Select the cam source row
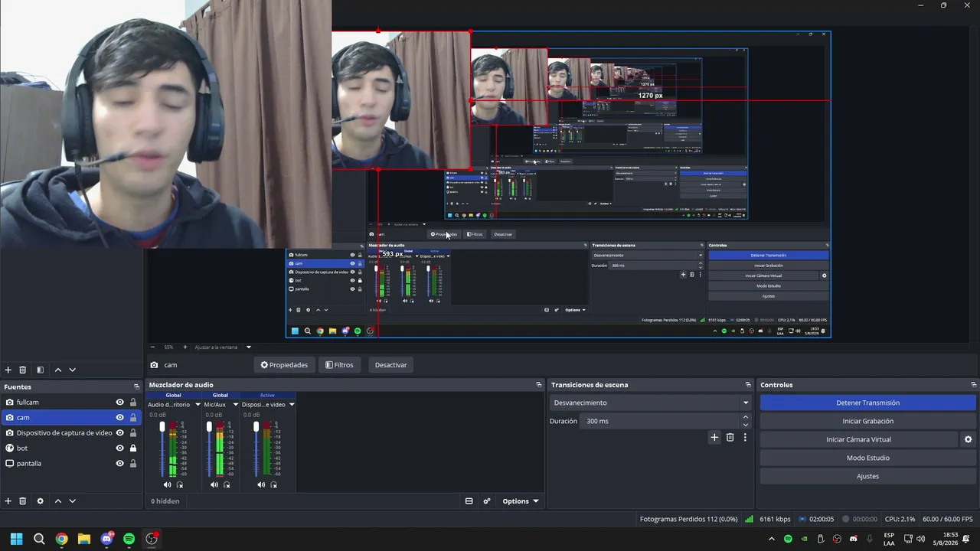980x551 pixels. [70, 418]
